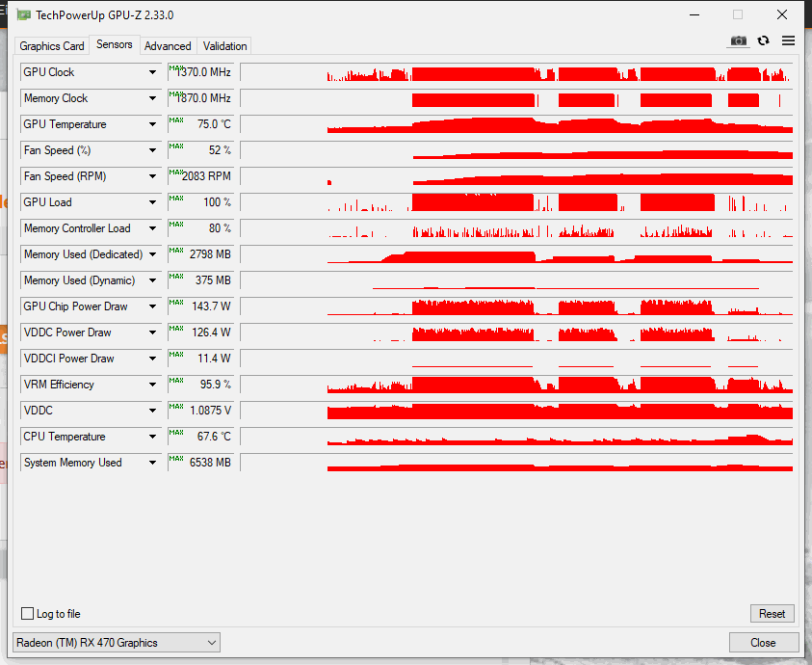The width and height of the screenshot is (812, 665).
Task: Expand the Fan Speed (RPM) sensor dropdown
Action: [152, 176]
